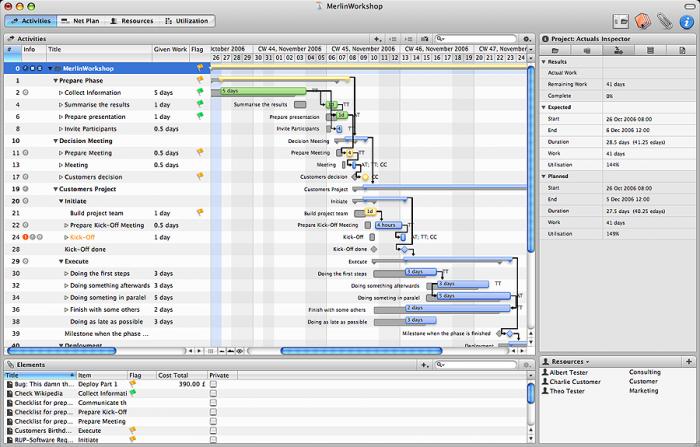Open the window layout icon in the toolbar

[621, 21]
